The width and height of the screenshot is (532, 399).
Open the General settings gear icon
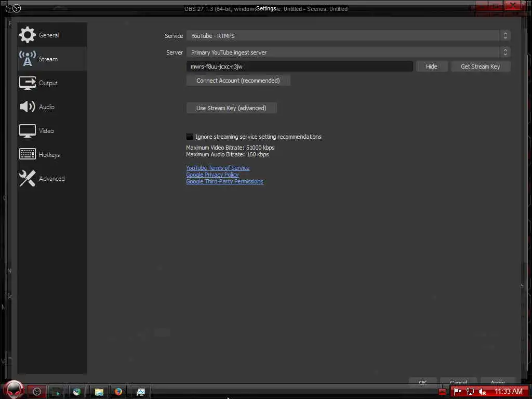click(27, 35)
